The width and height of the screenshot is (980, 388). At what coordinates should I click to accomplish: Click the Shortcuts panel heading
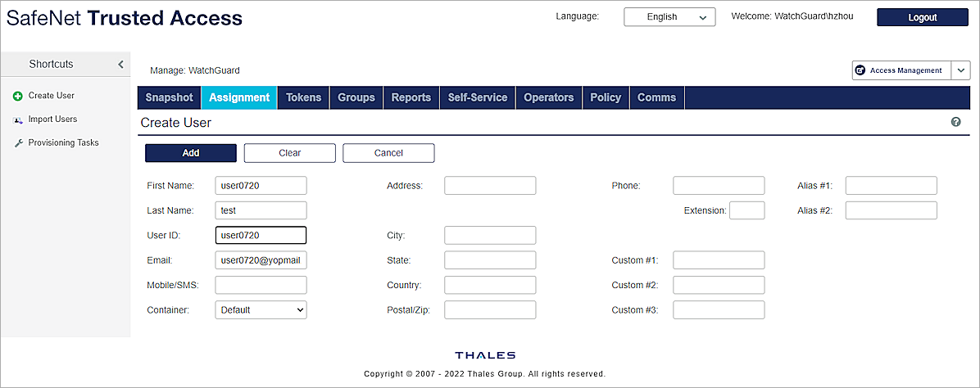tap(52, 65)
